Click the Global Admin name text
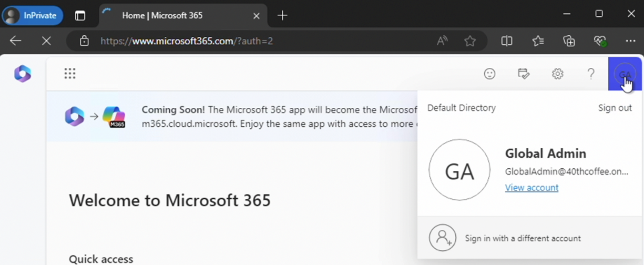This screenshot has height=265, width=644. pos(545,154)
